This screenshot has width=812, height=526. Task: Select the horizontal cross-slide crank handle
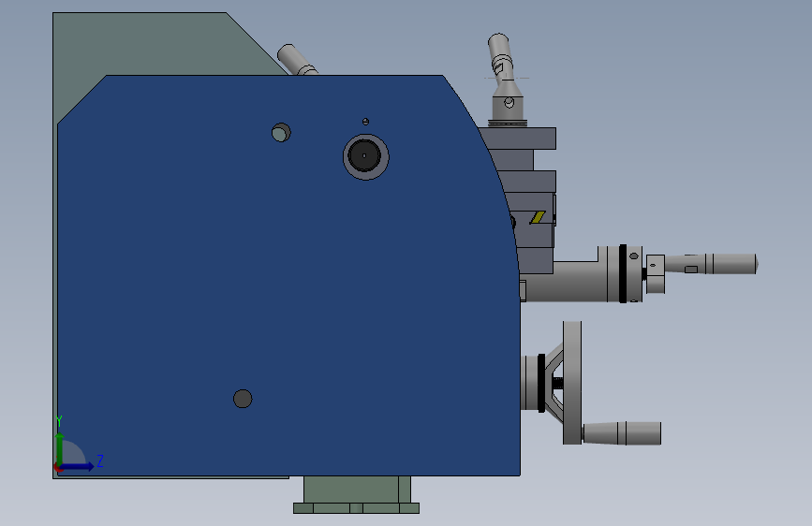710,264
